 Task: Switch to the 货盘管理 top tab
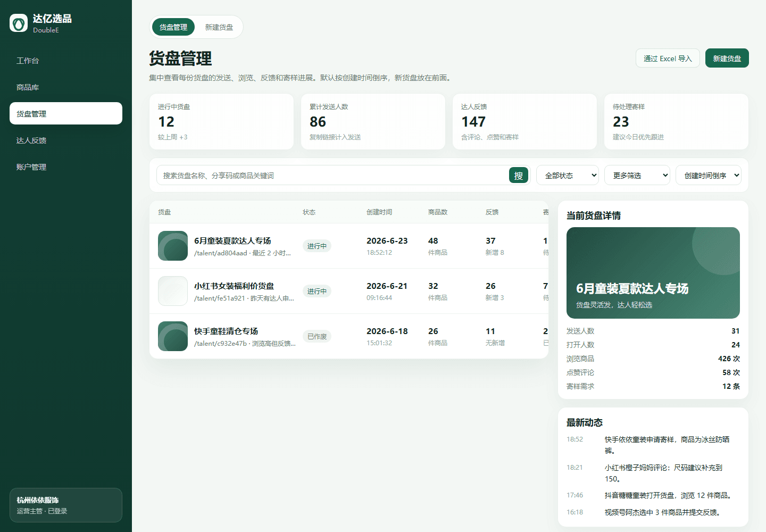coord(173,27)
